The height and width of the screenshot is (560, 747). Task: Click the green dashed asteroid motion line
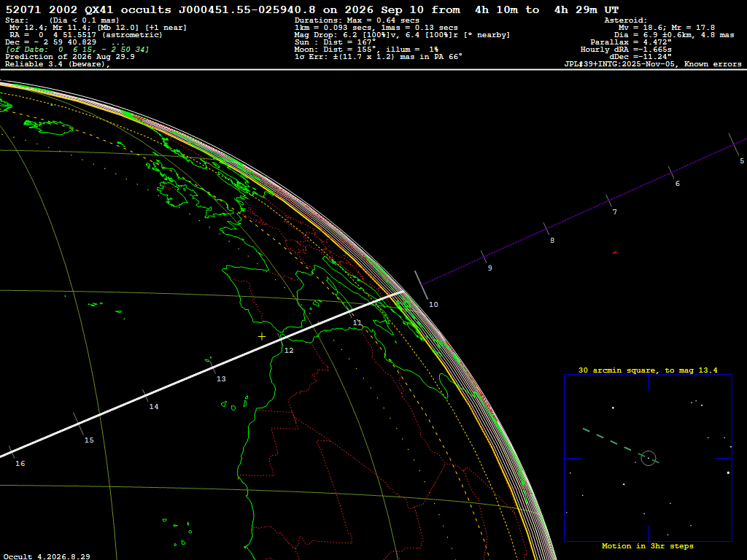pos(621,446)
